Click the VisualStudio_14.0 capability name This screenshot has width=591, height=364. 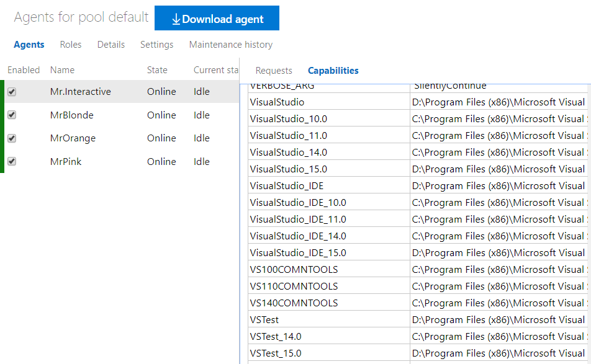click(x=288, y=153)
